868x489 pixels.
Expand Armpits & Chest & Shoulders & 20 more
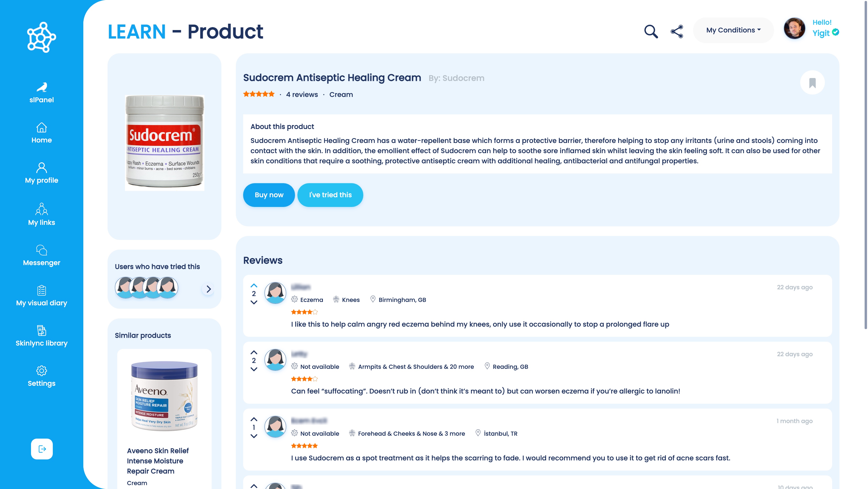[411, 366]
